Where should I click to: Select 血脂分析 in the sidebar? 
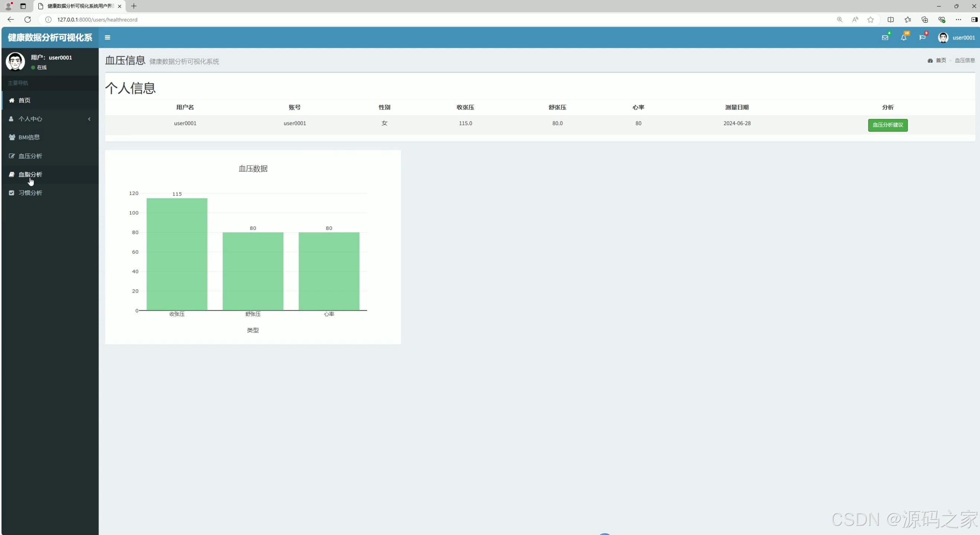(30, 175)
